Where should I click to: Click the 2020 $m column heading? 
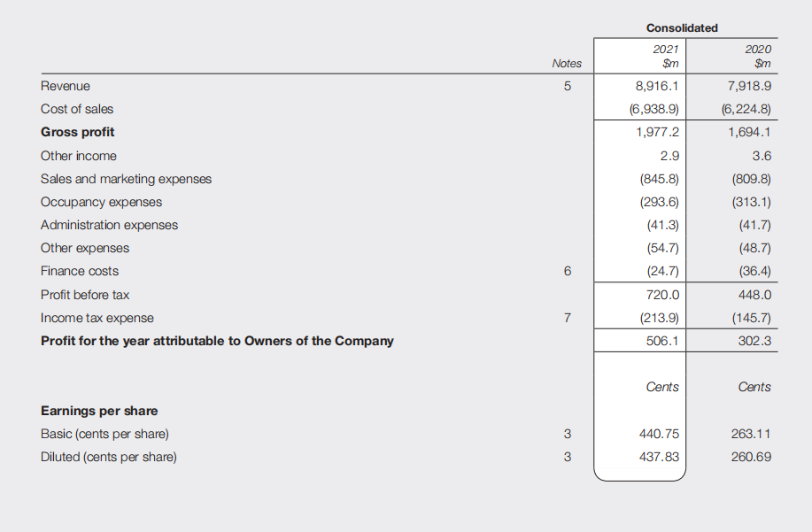(759, 57)
